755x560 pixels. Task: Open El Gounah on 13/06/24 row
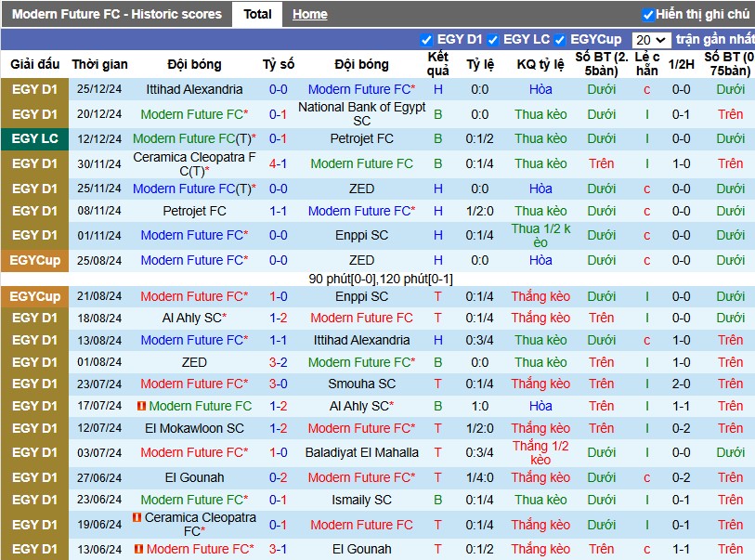click(361, 549)
